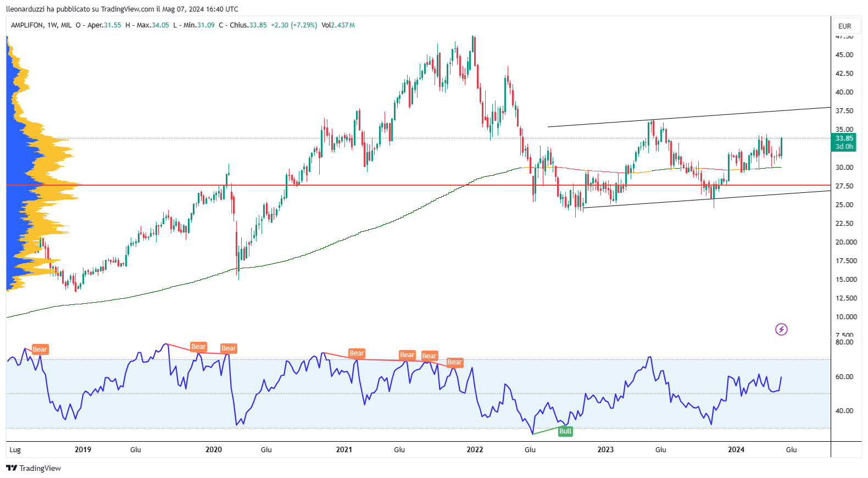Viewport: 868px width, 478px height.
Task: Click the Lug time axis label
Action: (15, 450)
